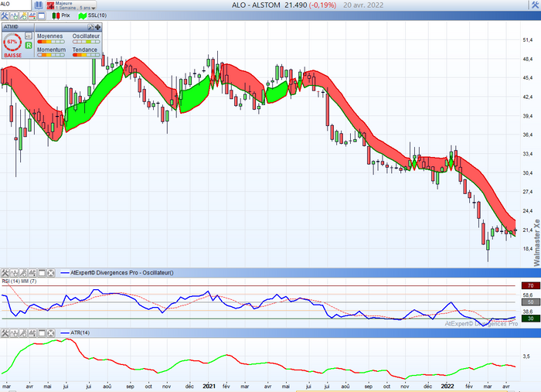541x392 pixels.
Task: Click the Prix candlestick legend item
Action: coord(61,15)
